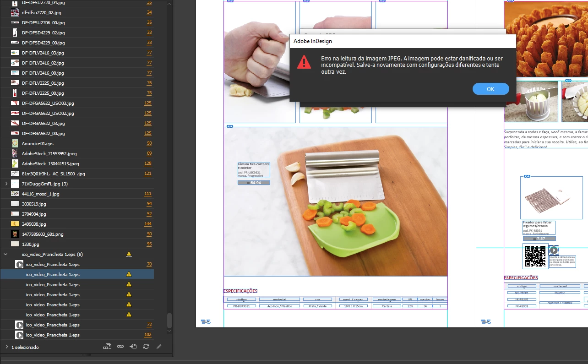Click link badge on the fixador product frame
Screen dimensions: 588x364
[527, 176]
